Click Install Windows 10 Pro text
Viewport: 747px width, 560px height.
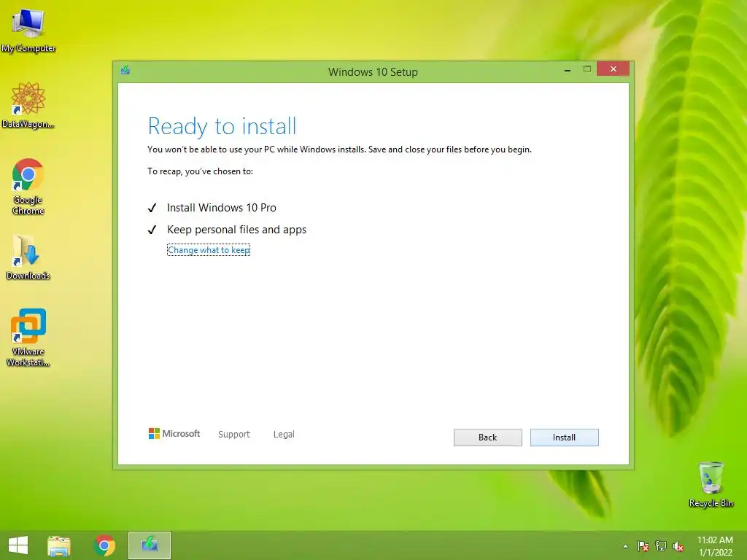coord(222,208)
